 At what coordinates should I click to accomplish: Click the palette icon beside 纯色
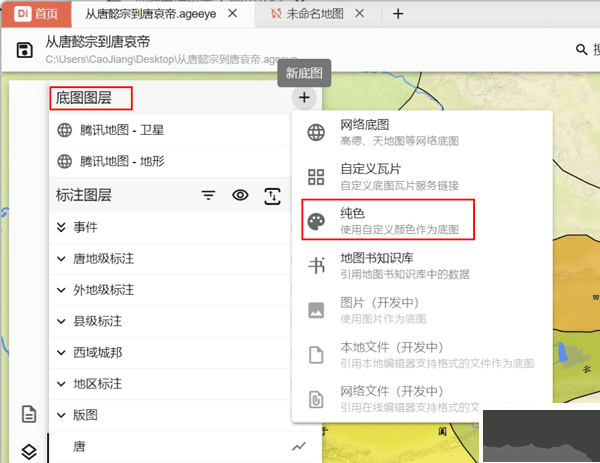click(x=316, y=222)
